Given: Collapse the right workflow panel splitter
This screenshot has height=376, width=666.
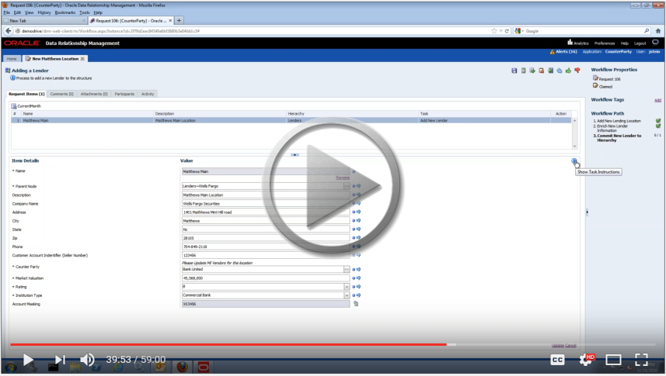Looking at the screenshot, I should coord(587,212).
